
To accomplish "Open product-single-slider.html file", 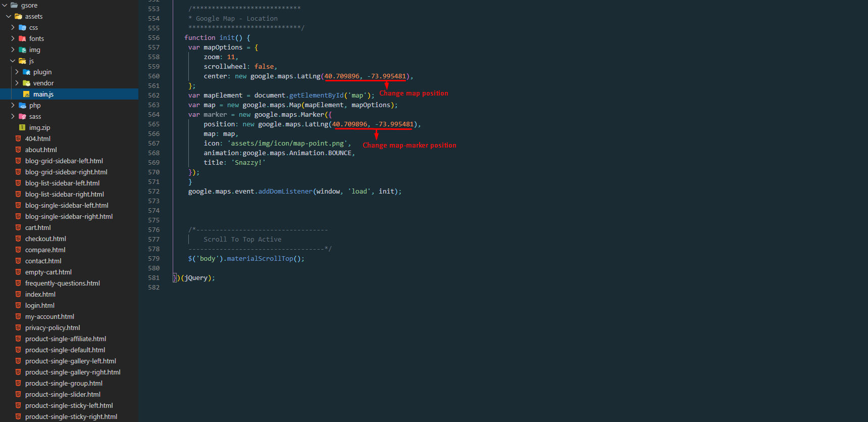I will pos(63,395).
